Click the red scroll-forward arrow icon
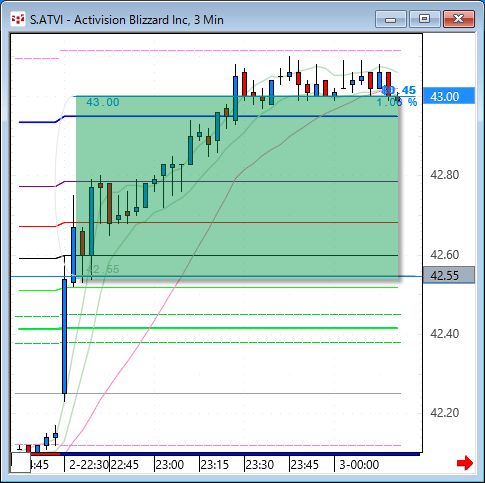This screenshot has height=483, width=485. click(x=465, y=463)
